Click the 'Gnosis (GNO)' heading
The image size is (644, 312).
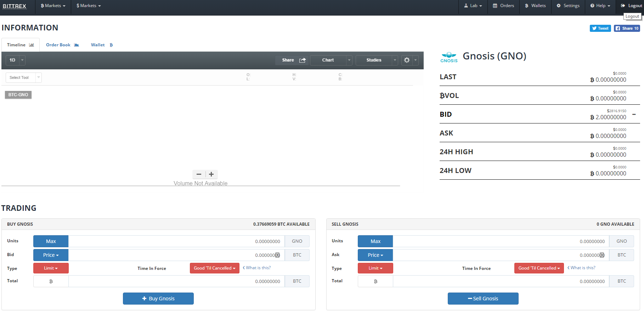(495, 56)
